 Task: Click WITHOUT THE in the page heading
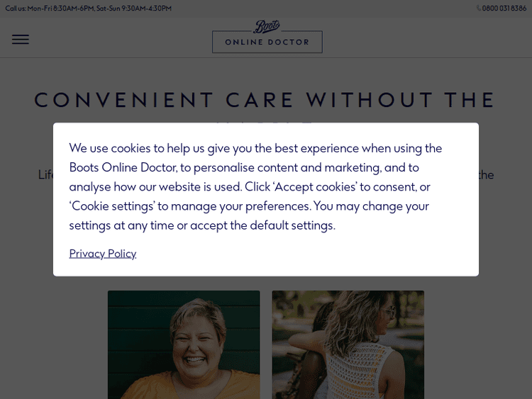click(x=400, y=100)
